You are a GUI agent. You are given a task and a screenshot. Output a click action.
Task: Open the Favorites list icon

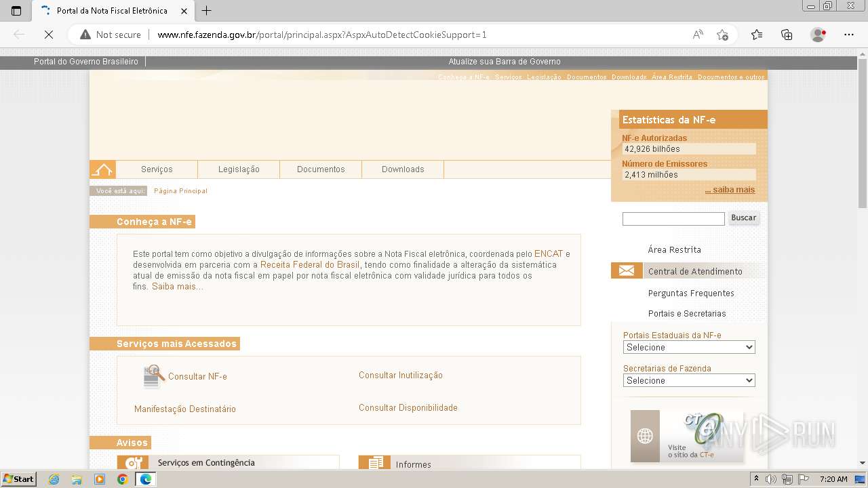tap(757, 35)
